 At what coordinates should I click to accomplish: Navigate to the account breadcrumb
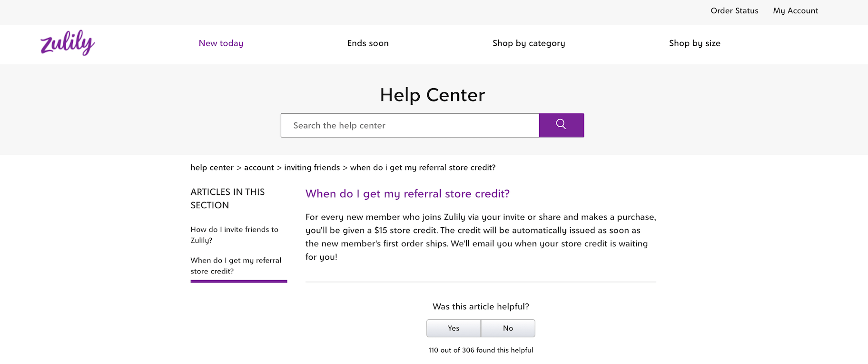click(x=259, y=168)
